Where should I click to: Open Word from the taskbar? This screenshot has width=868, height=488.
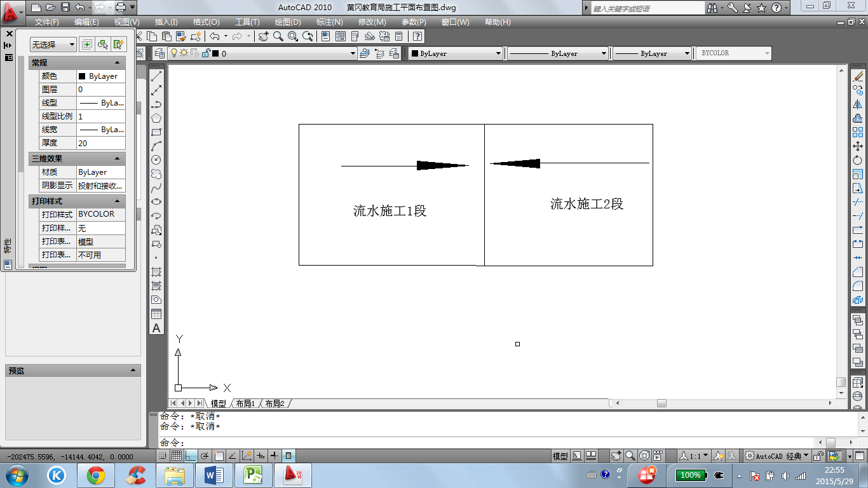(x=214, y=475)
